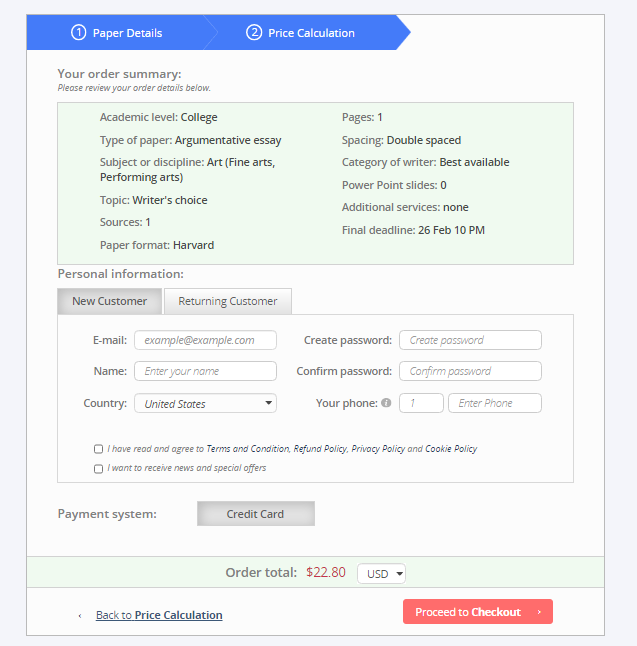Screen dimensions: 637x646
Task: Click Power Point slides 0 text
Action: click(x=394, y=185)
